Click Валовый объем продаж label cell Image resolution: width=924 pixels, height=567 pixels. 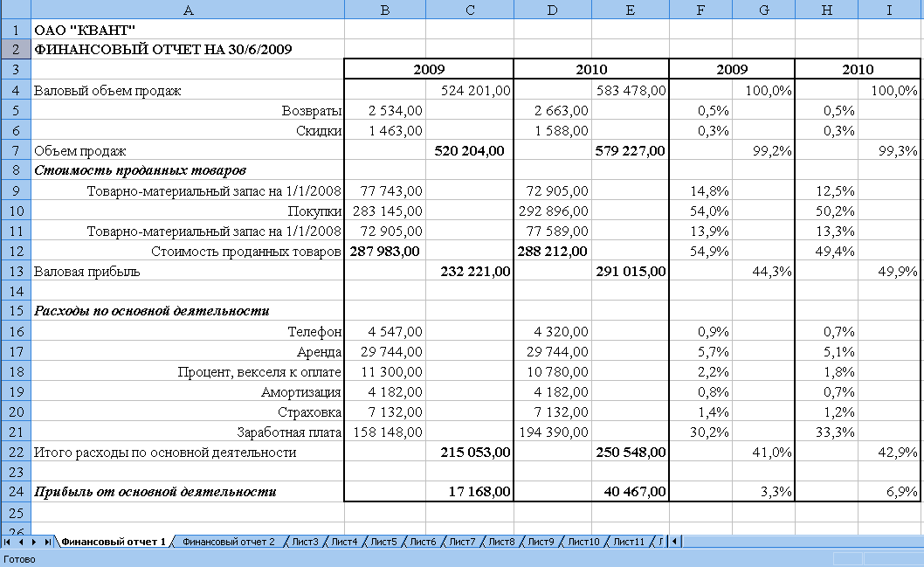tap(188, 90)
